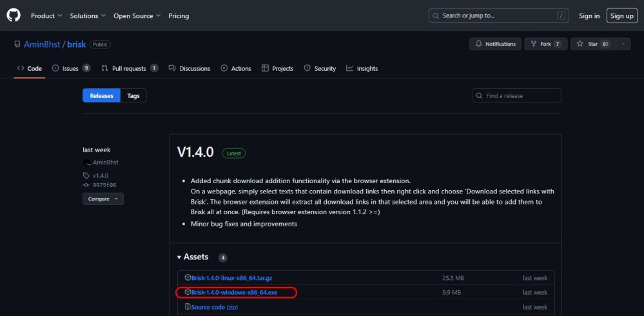Viewport: 644px width, 316px height.
Task: Expand the Product menu
Action: pyautogui.click(x=46, y=15)
